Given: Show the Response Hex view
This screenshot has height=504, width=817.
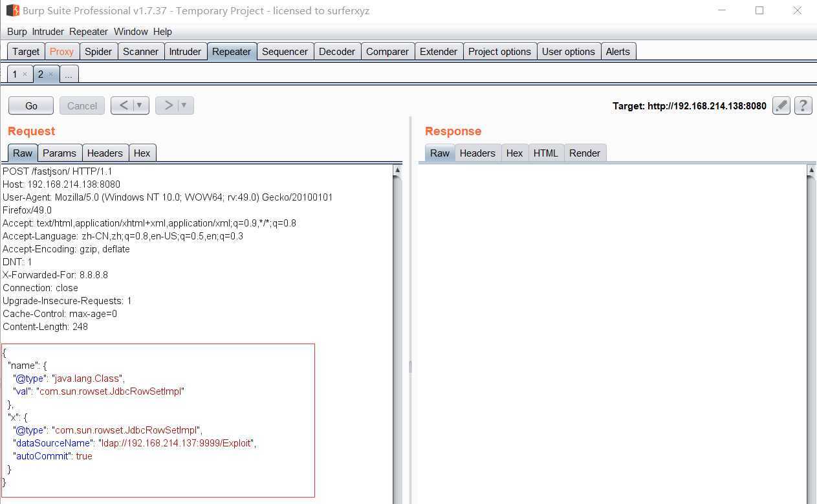Looking at the screenshot, I should pyautogui.click(x=514, y=153).
